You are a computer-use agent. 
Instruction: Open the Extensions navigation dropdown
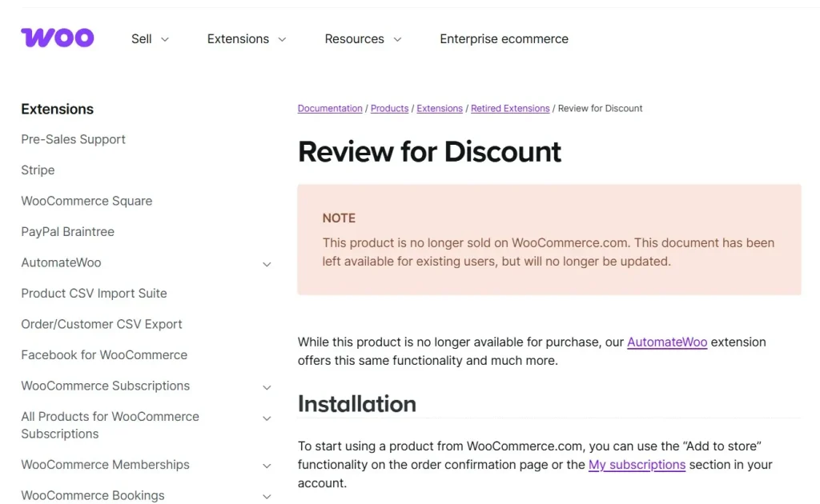click(x=246, y=38)
